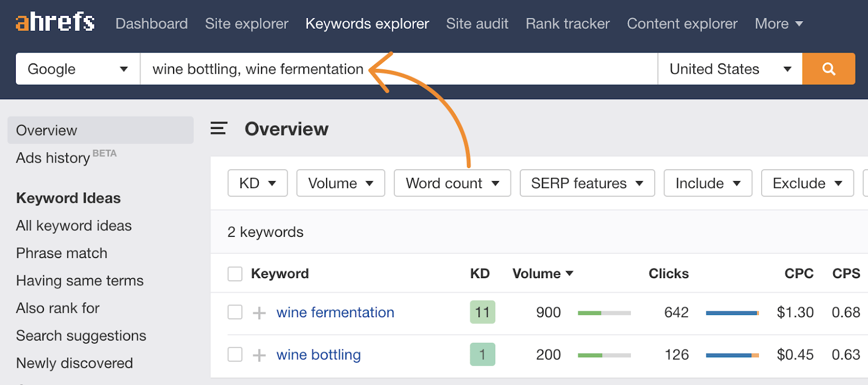Click the 200 volume value

548,355
